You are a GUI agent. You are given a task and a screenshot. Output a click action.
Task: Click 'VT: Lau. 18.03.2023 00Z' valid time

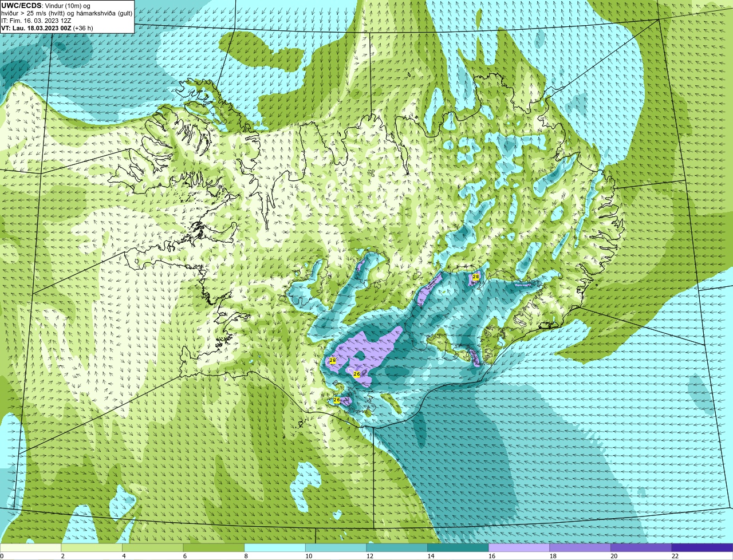(36, 28)
